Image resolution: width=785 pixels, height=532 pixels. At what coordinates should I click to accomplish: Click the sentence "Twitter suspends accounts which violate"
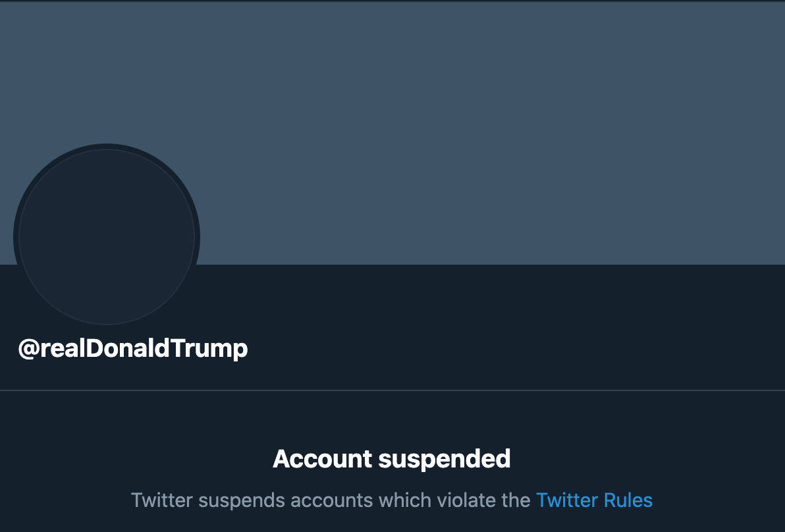[x=331, y=500]
